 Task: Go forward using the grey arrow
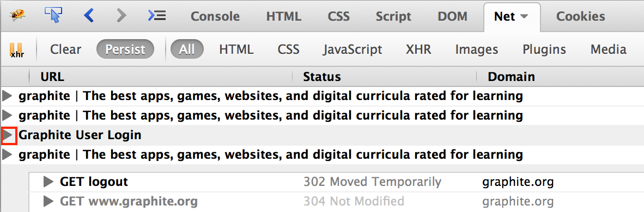121,16
